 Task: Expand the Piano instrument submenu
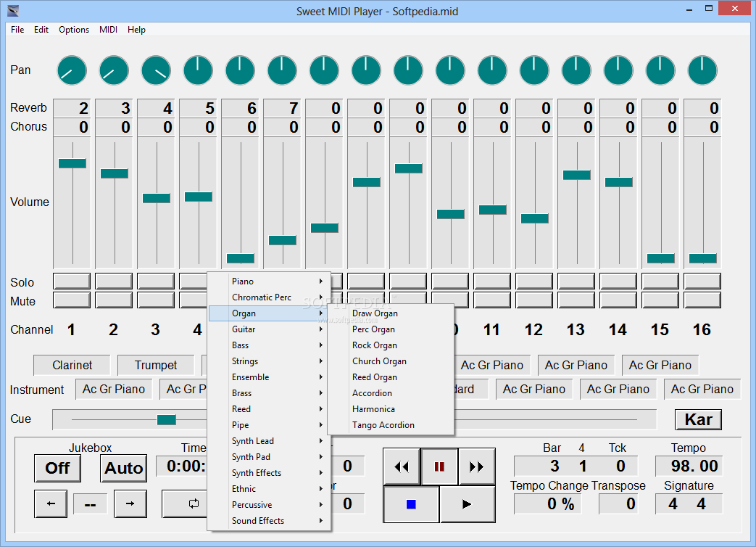(x=269, y=281)
